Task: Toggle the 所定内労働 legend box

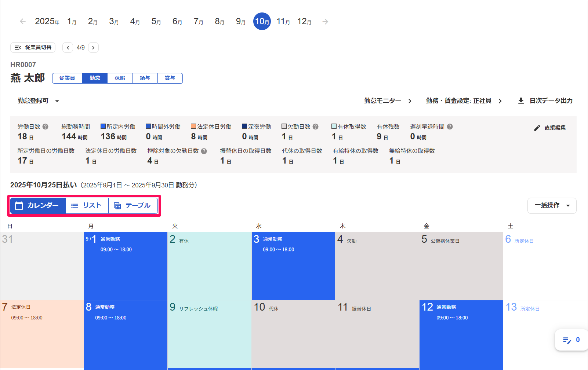Action: (x=103, y=126)
